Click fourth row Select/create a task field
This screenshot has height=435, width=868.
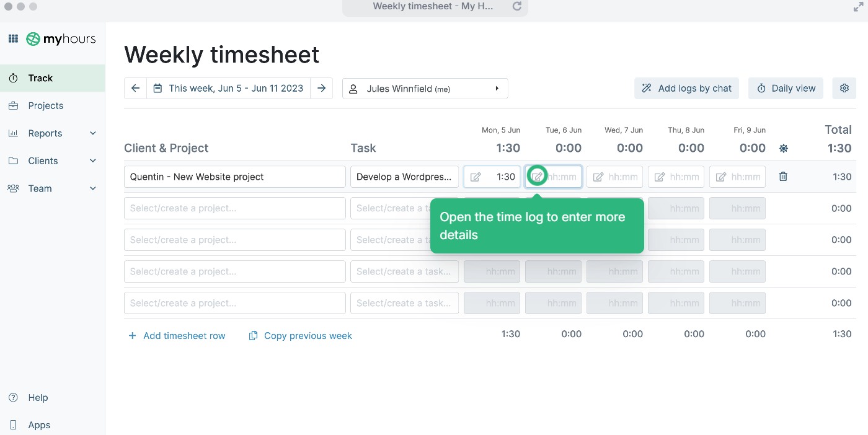click(405, 271)
